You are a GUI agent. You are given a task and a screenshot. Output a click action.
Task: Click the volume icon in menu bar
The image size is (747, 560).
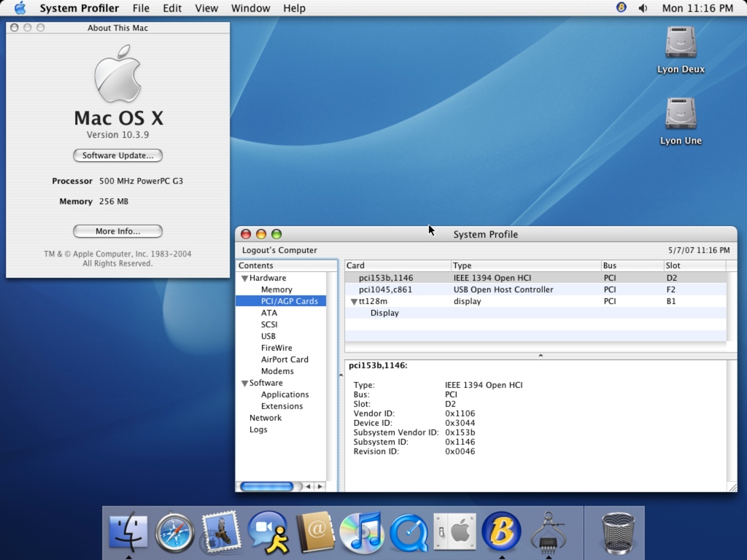coord(643,8)
